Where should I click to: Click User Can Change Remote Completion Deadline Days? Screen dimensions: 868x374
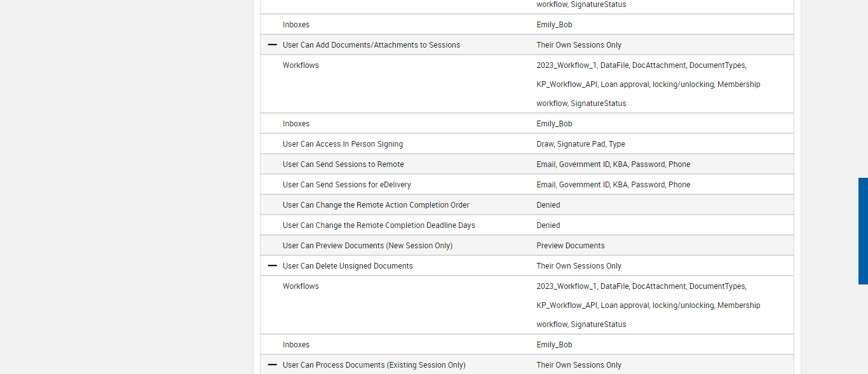379,225
